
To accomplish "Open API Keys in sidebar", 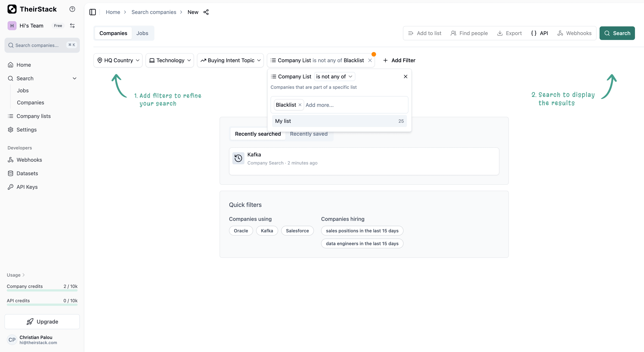I will pos(27,187).
